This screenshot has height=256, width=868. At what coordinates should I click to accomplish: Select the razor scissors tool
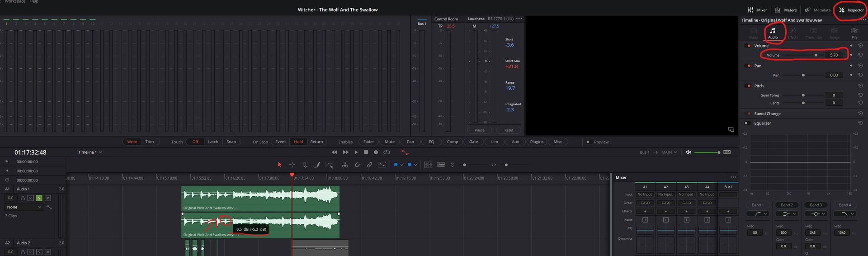pos(344,165)
